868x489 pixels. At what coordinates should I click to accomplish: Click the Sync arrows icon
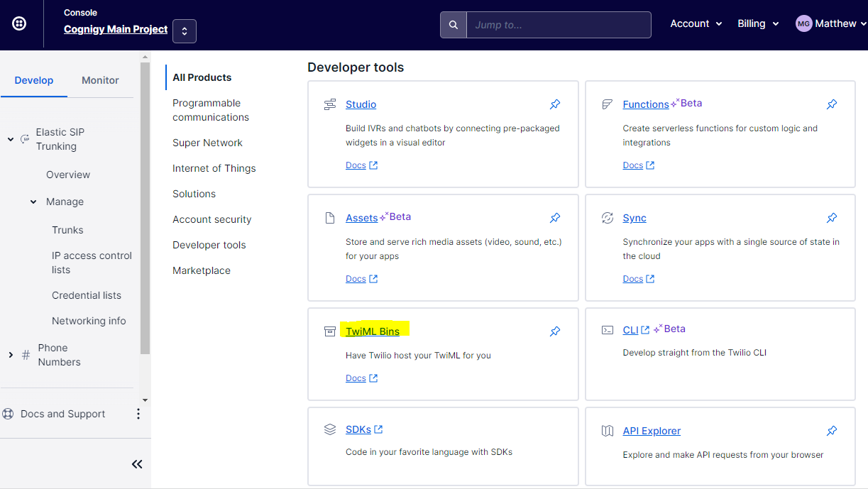607,218
